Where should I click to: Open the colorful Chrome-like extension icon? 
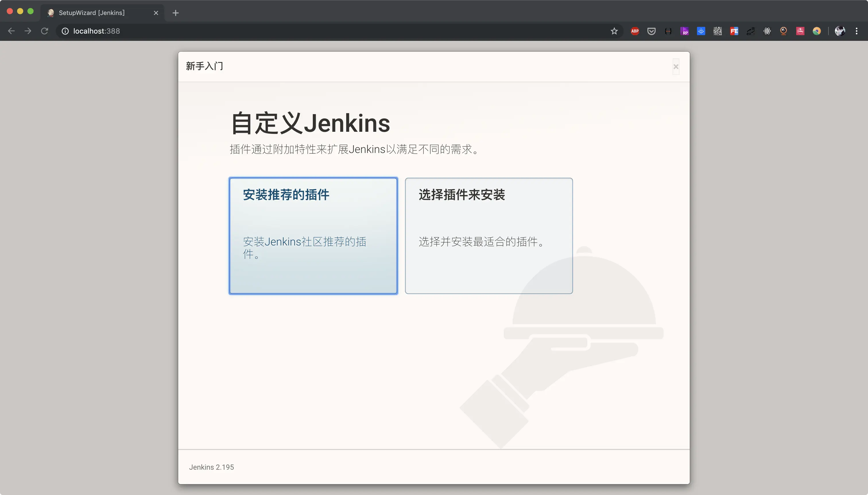pyautogui.click(x=817, y=31)
